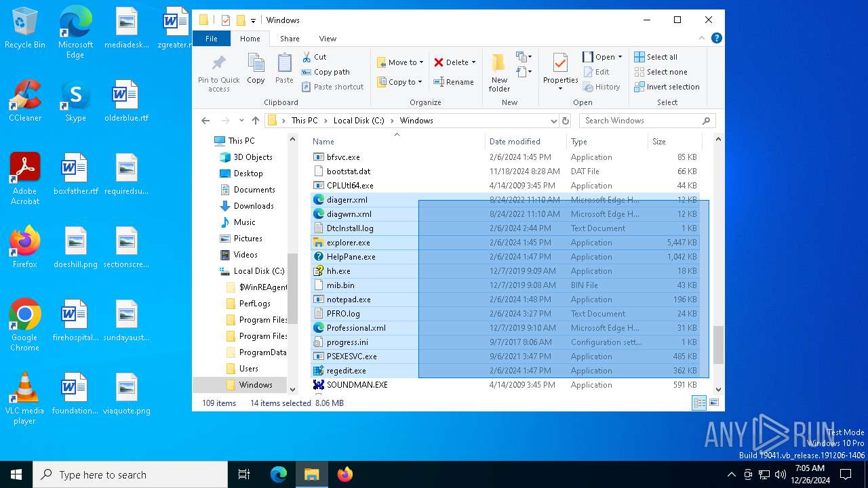Click Invert selection
The height and width of the screenshot is (488, 868).
667,87
